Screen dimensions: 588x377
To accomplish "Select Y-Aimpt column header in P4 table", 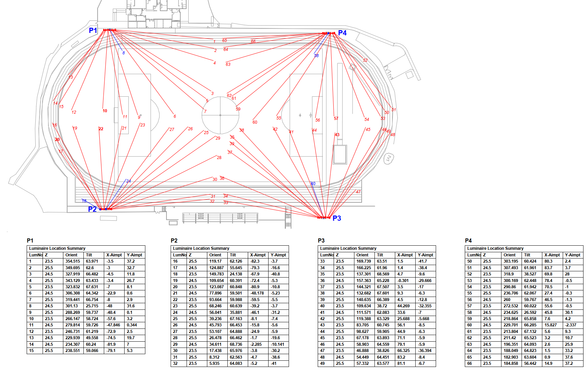I will pos(572,255).
